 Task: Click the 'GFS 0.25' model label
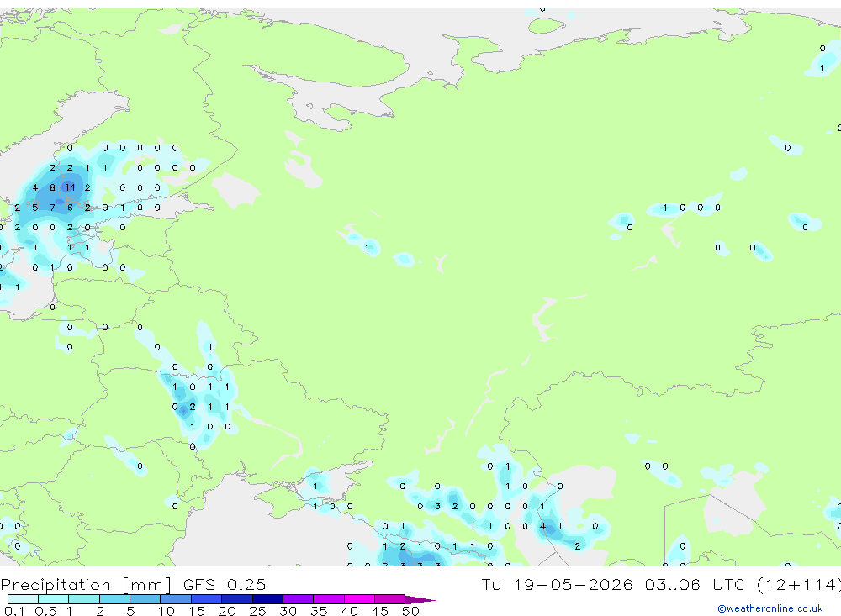(225, 584)
